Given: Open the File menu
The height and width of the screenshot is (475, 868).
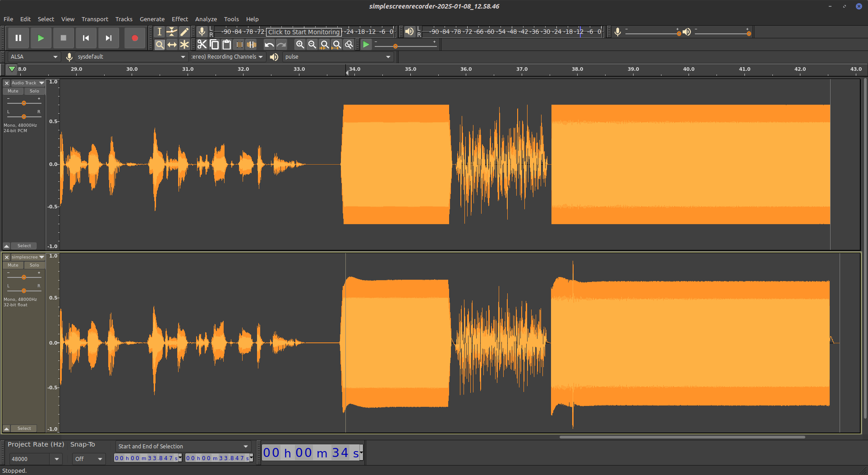Looking at the screenshot, I should [x=8, y=19].
